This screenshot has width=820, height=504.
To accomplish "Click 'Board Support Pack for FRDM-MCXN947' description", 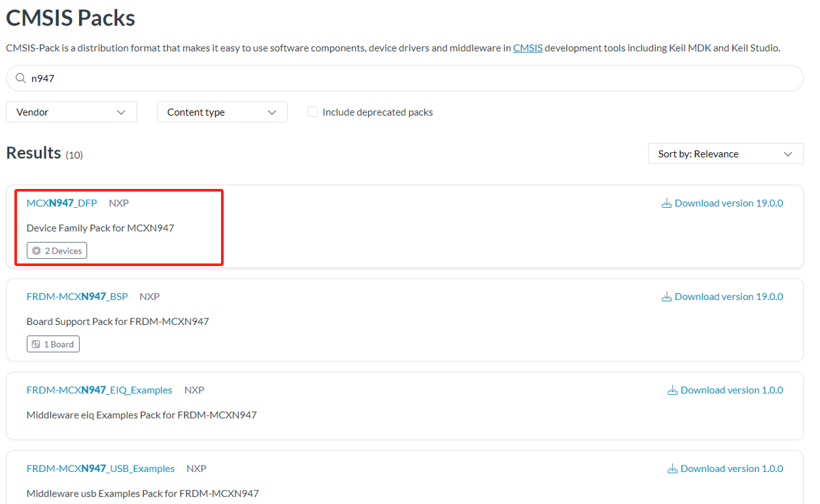I will pyautogui.click(x=118, y=322).
